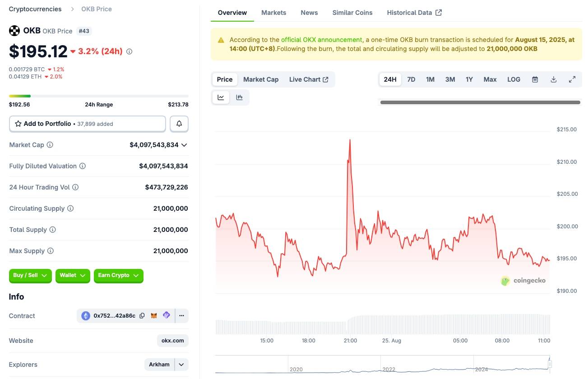Screen dimensions: 588x379
Task: Open the Similar Coins tab
Action: tap(352, 13)
